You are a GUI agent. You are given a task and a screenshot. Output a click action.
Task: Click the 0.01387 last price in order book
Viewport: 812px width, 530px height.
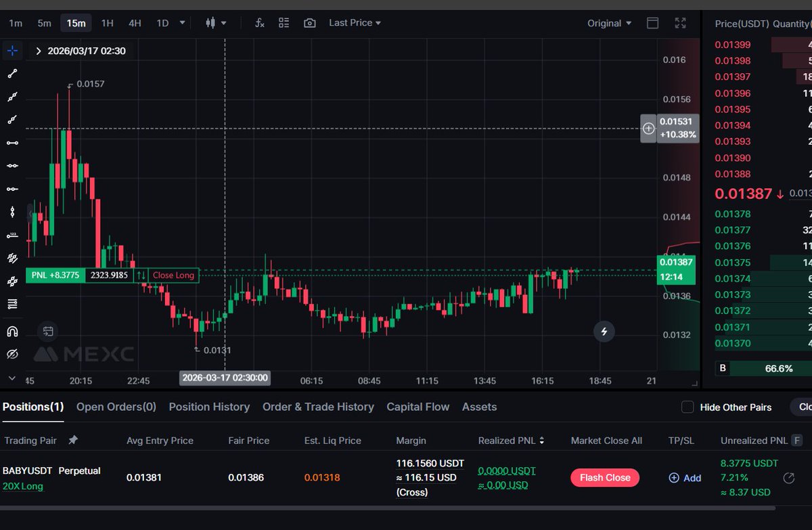tap(743, 194)
